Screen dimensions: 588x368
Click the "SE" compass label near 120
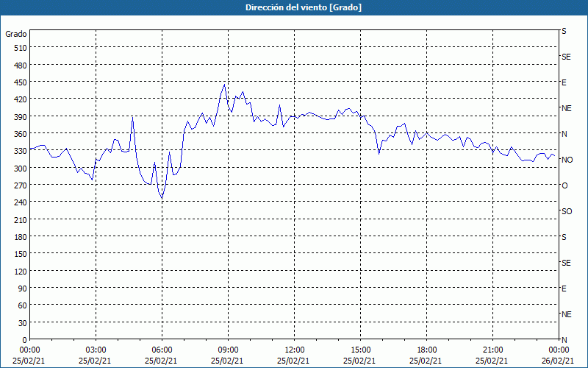[566, 263]
